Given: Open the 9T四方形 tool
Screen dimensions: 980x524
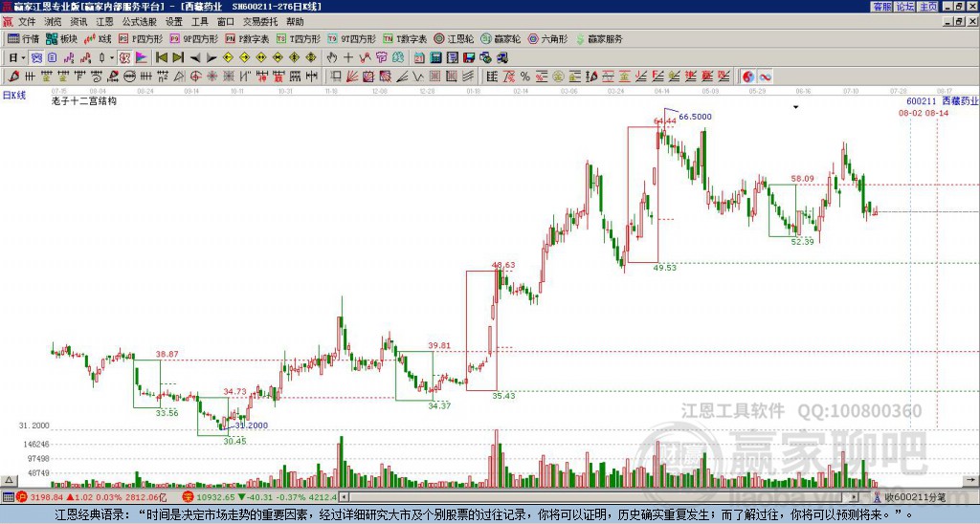Looking at the screenshot, I should tap(351, 38).
